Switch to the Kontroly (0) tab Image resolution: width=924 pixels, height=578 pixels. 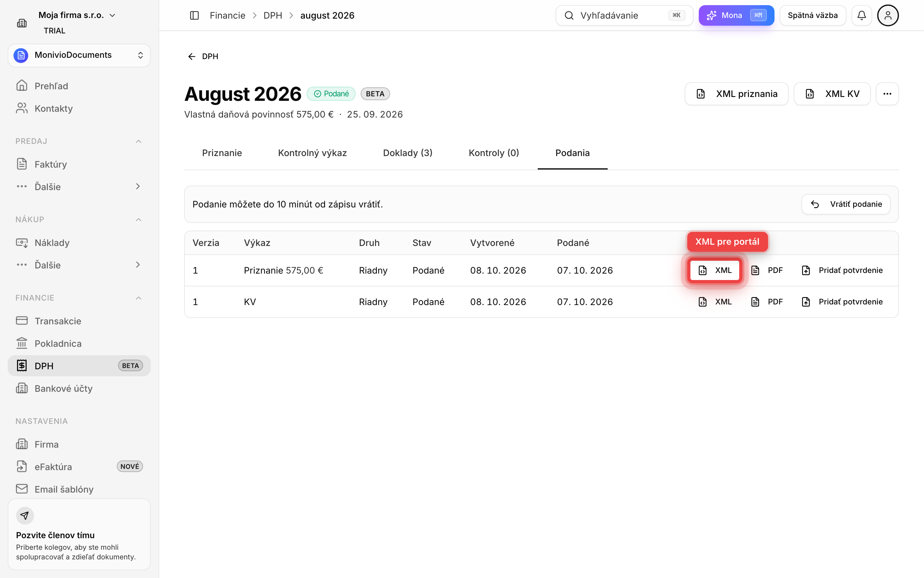coord(494,153)
